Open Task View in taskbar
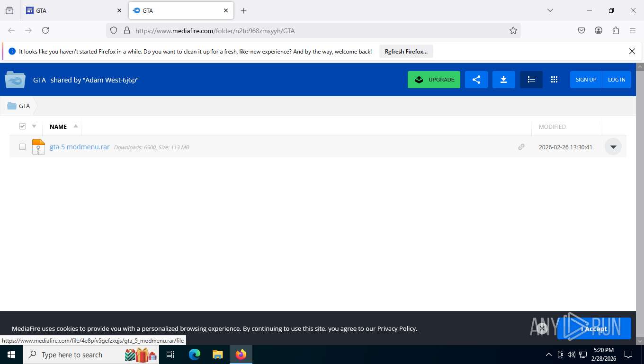644x364 pixels. tap(170, 355)
